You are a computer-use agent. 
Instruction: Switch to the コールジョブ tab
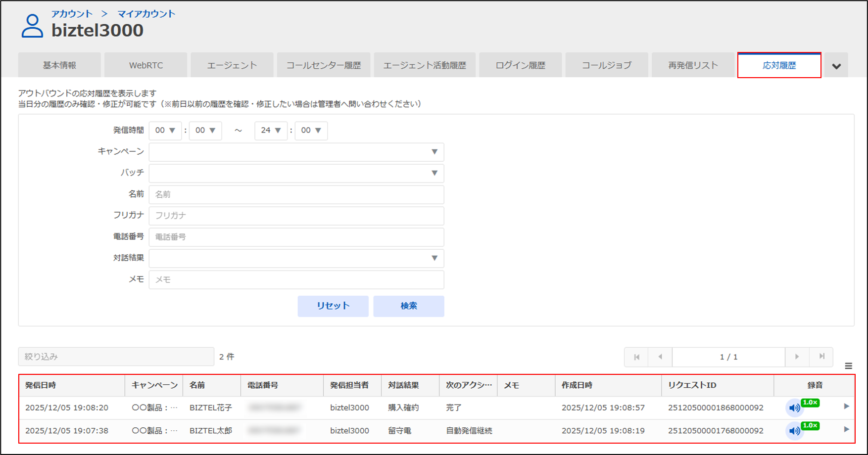(606, 65)
